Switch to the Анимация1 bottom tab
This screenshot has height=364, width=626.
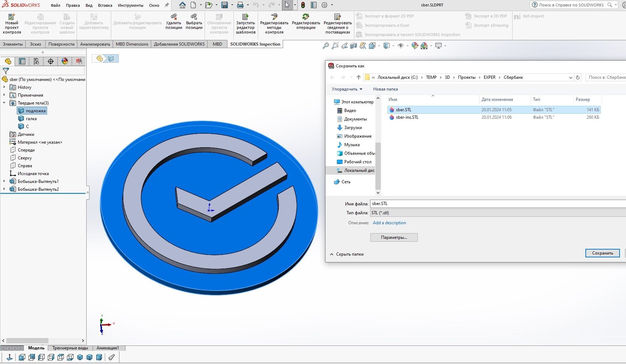click(x=108, y=348)
